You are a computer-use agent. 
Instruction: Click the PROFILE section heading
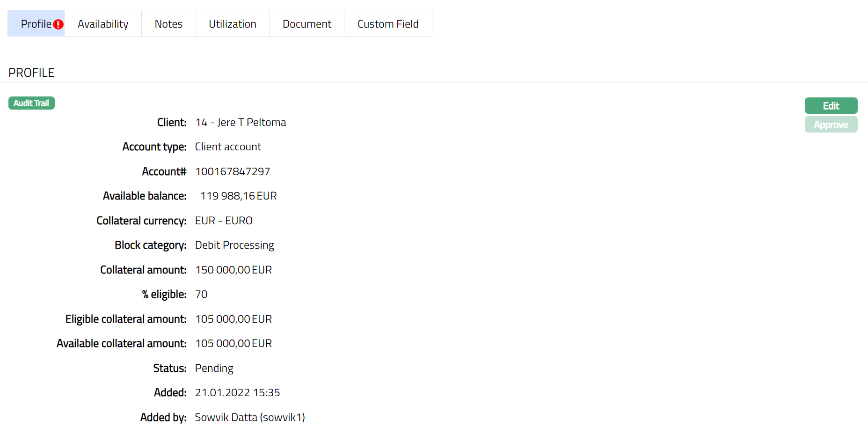tap(31, 73)
